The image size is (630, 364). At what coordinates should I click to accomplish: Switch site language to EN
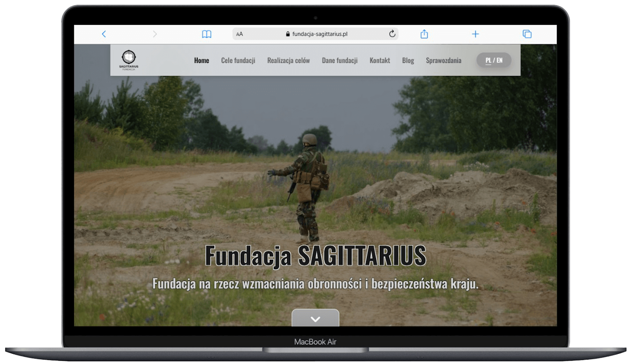click(500, 60)
